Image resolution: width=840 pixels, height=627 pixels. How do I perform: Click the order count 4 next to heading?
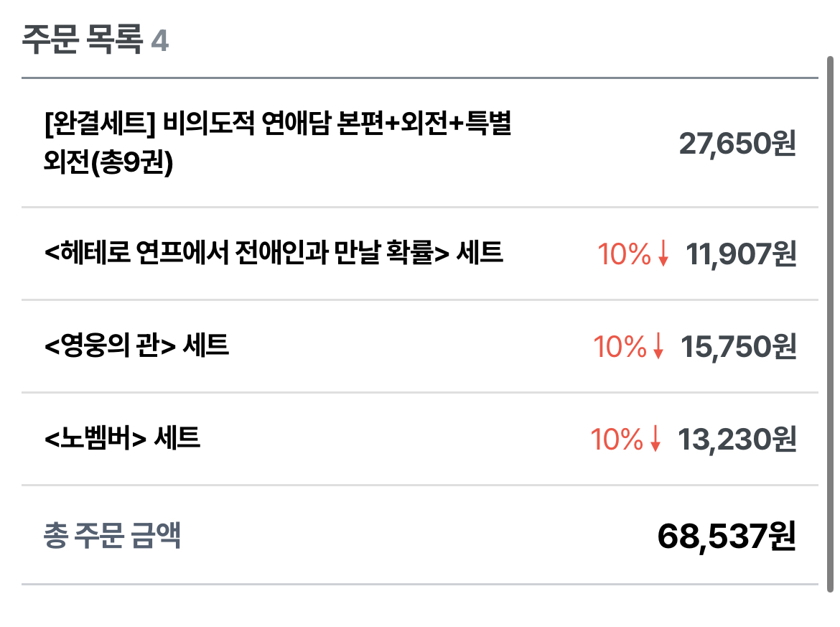160,41
